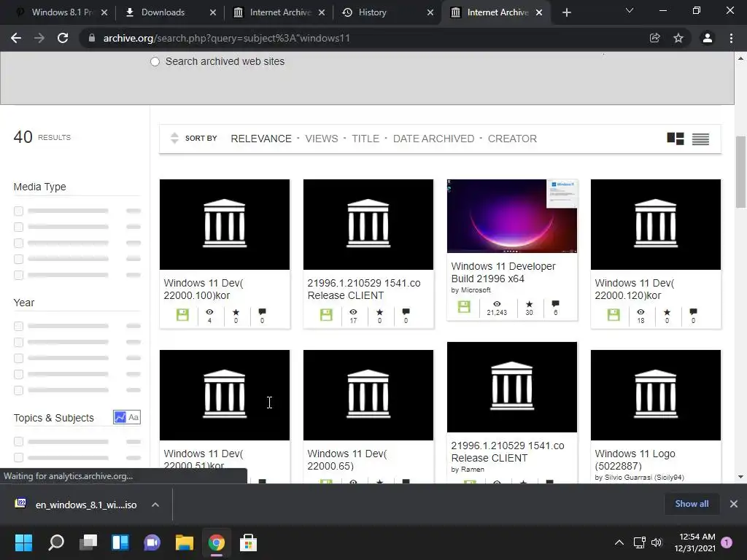The width and height of the screenshot is (747, 560).
Task: Tick second Media Type filter checkbox
Action: pyautogui.click(x=18, y=227)
